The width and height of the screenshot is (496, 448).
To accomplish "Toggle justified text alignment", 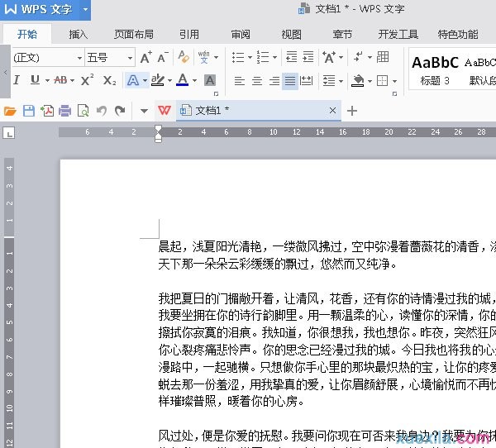I will [x=290, y=81].
